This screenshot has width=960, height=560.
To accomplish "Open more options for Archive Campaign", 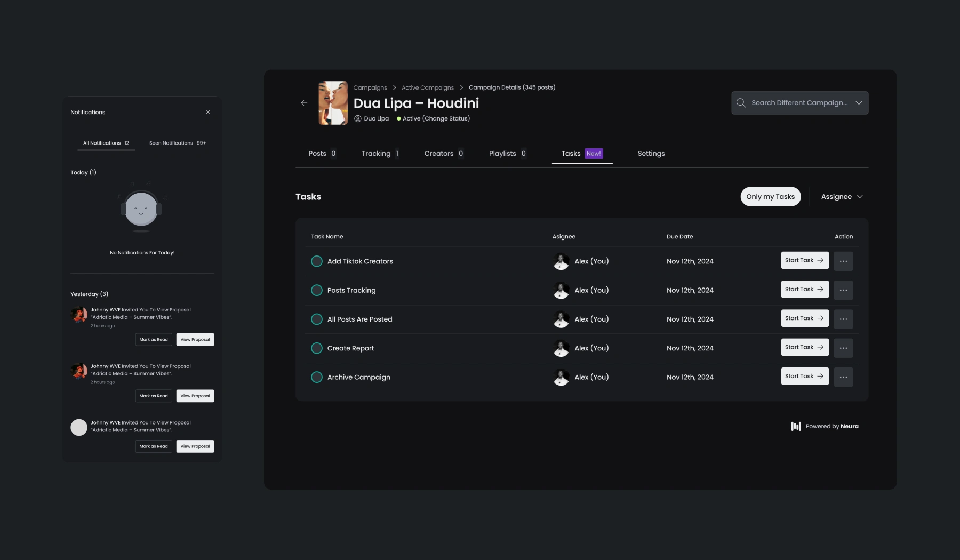I will pos(843,377).
